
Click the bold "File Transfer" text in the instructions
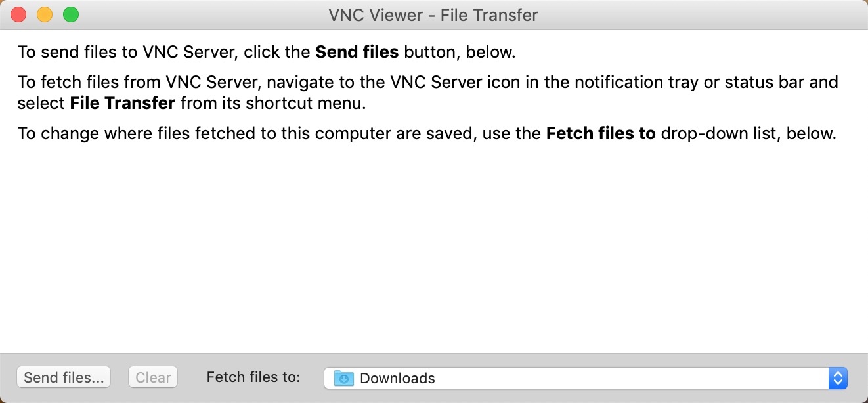(122, 103)
